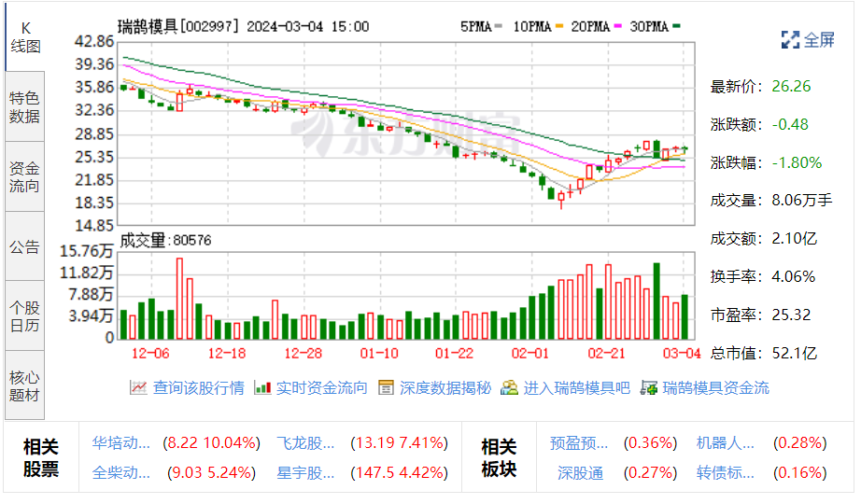Click the (13.19 7.41%) quote for 飞龙股
Image resolution: width=861 pixels, height=504 pixels.
399,442
